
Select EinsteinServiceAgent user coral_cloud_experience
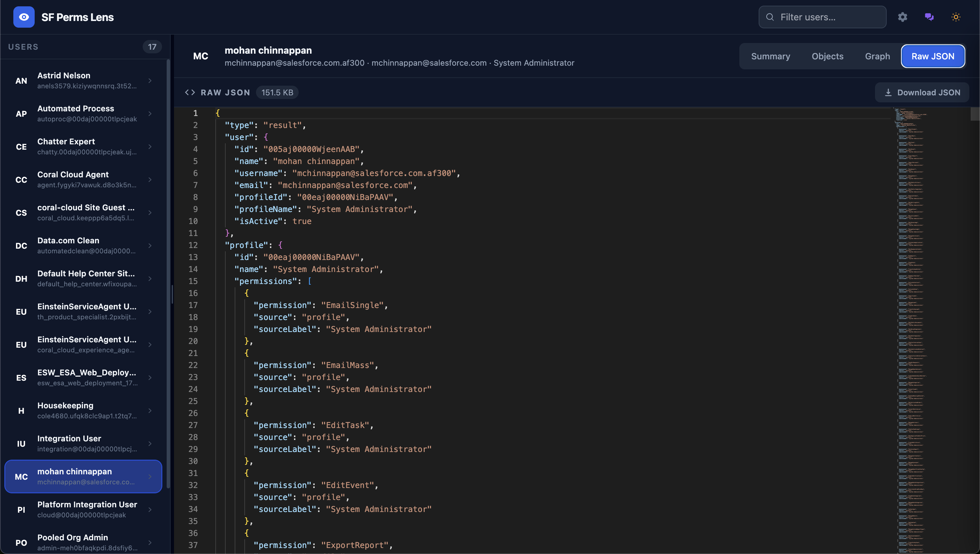click(x=83, y=345)
